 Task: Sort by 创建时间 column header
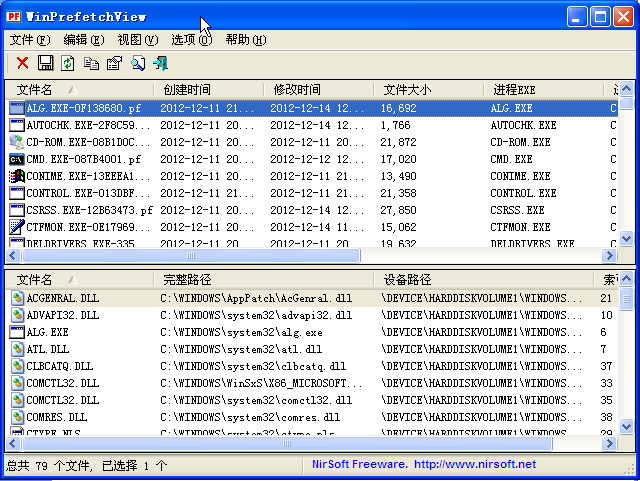(209, 89)
